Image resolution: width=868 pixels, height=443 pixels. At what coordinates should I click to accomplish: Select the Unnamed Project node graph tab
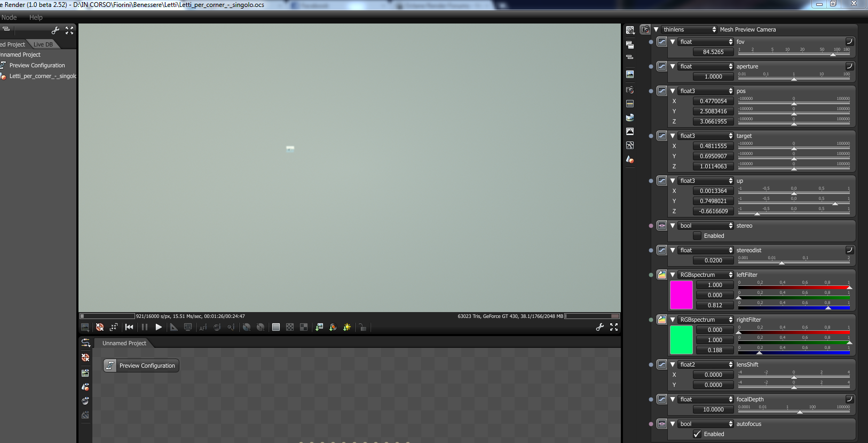coord(124,343)
